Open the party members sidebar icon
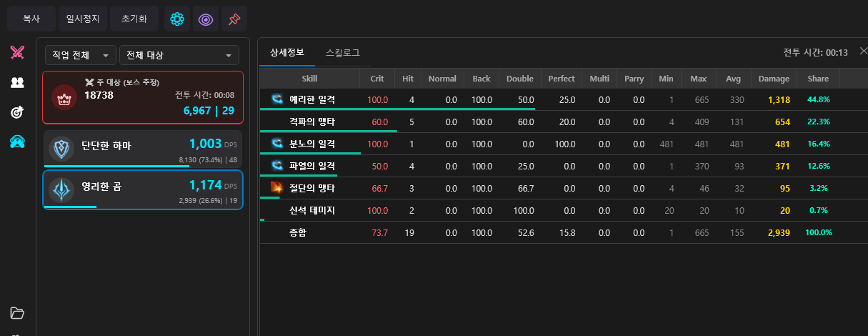The width and height of the screenshot is (868, 336). pyautogui.click(x=18, y=82)
